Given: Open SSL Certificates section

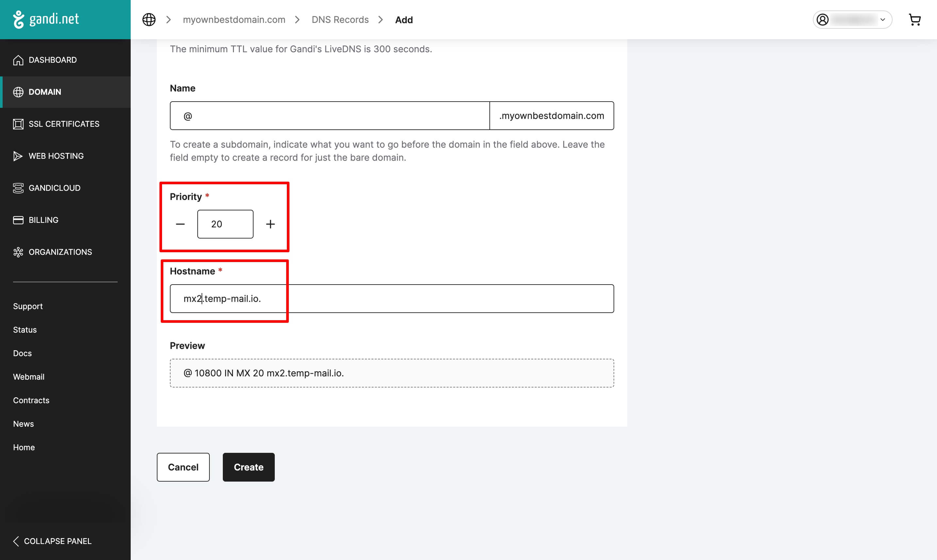Looking at the screenshot, I should pyautogui.click(x=64, y=124).
